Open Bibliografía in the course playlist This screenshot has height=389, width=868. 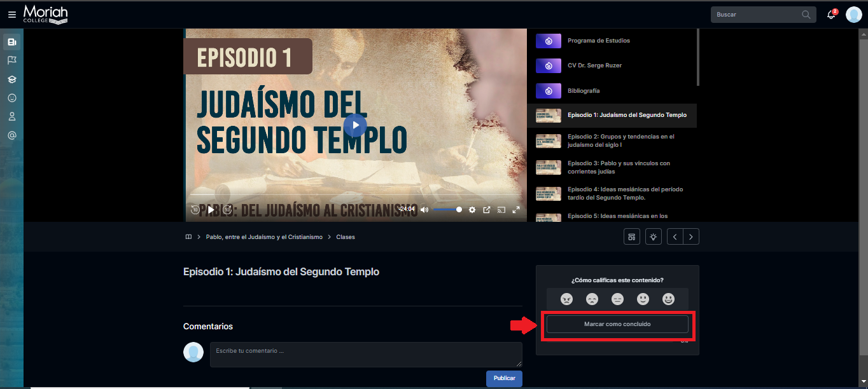pos(584,91)
